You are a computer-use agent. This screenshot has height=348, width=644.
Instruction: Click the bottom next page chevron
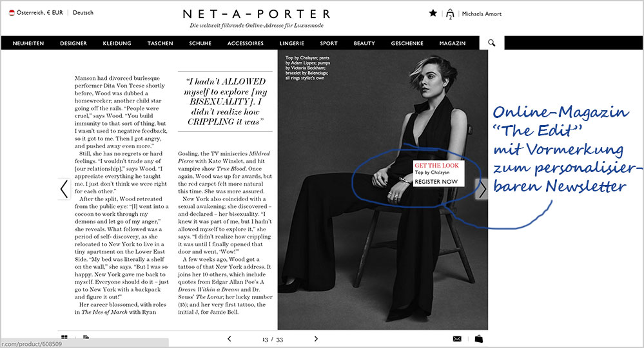tap(316, 338)
